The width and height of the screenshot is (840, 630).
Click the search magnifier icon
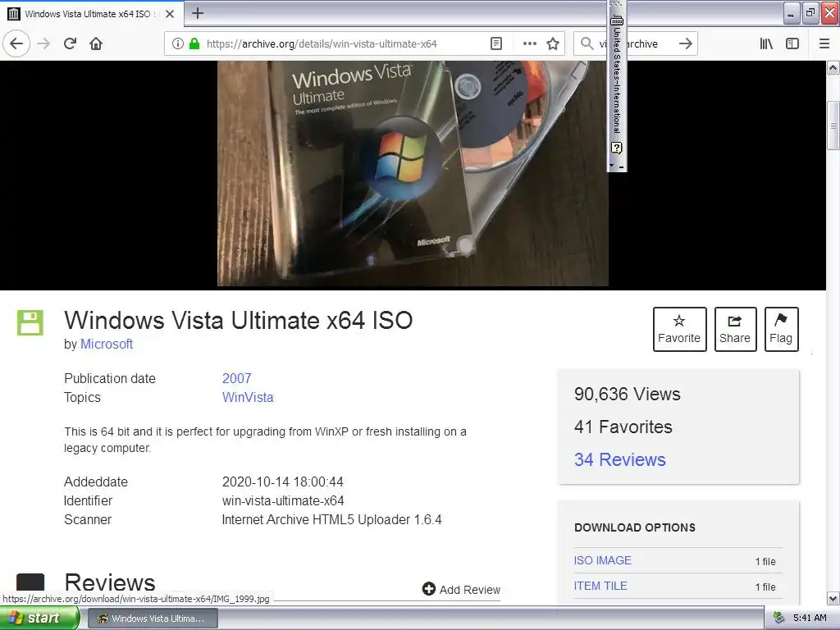[x=587, y=44]
